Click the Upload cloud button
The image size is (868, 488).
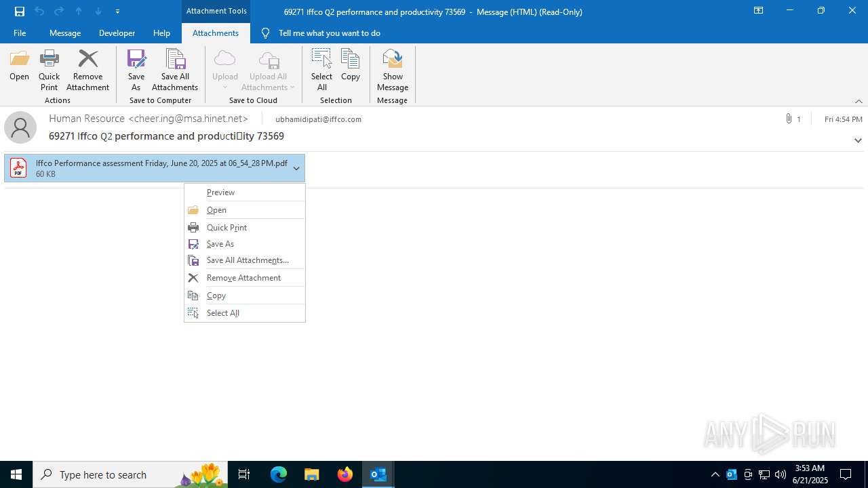pos(224,70)
